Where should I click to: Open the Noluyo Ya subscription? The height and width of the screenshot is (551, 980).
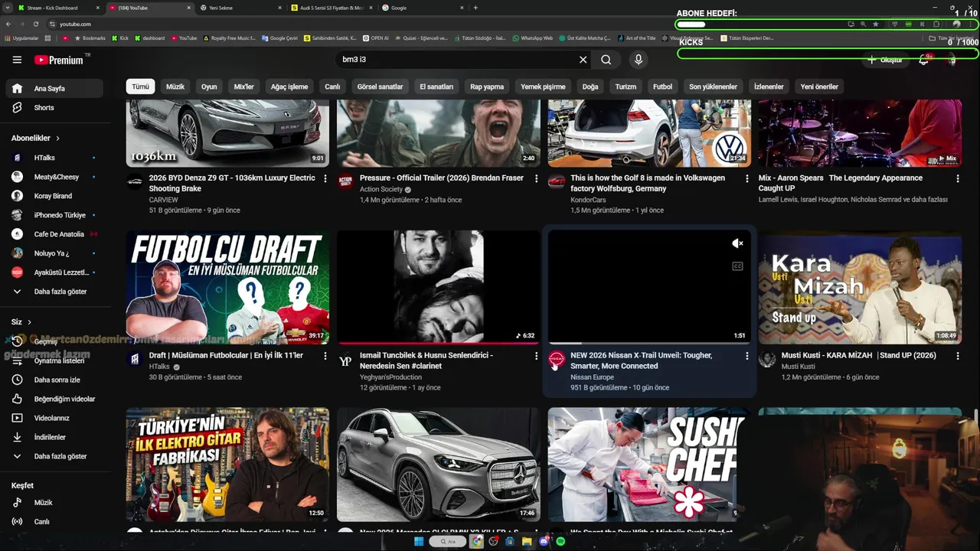point(53,253)
